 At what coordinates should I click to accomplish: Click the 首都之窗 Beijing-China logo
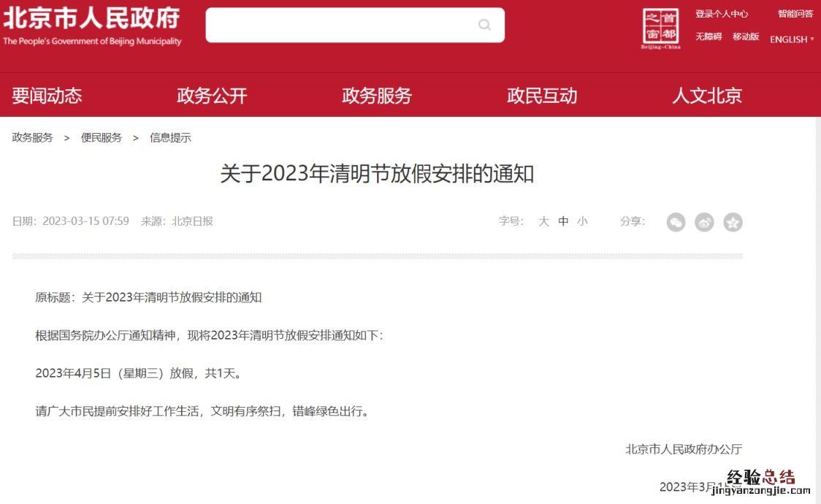(661, 28)
